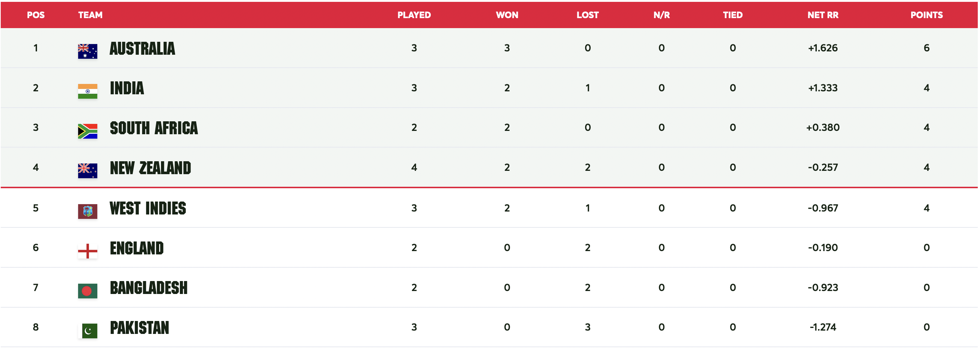This screenshot has height=355, width=980.
Task: Click the PLAYED column header
Action: pyautogui.click(x=414, y=15)
